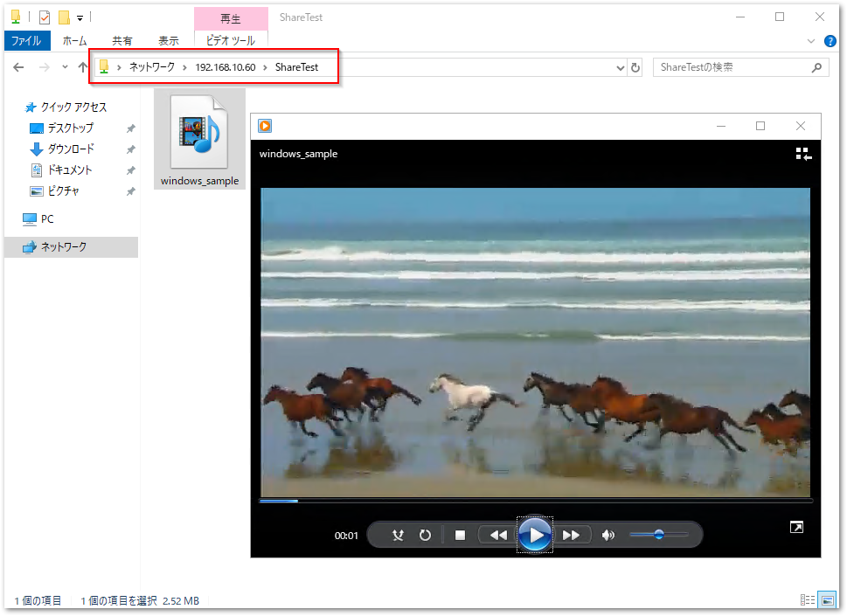The width and height of the screenshot is (847, 616).
Task: Select the shuffle icon in the media player
Action: tap(399, 535)
